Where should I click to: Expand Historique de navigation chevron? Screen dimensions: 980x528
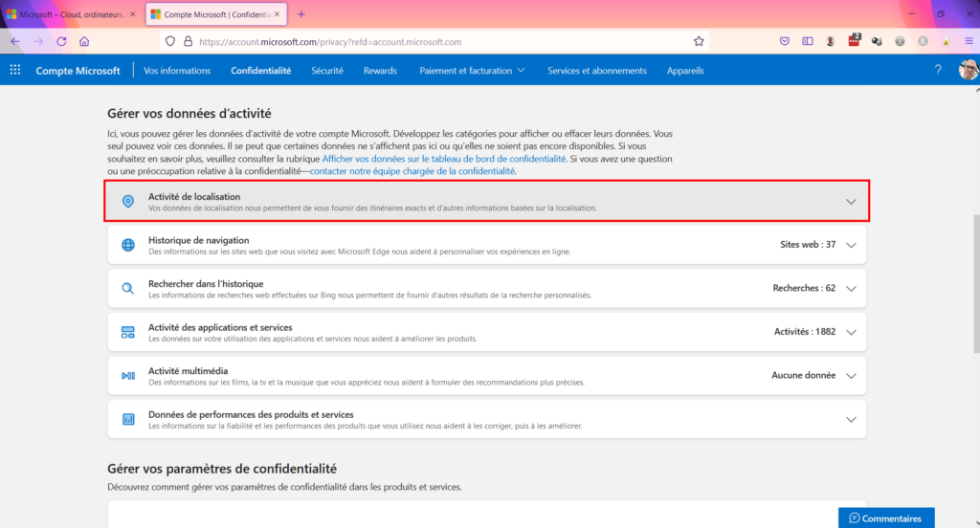click(x=851, y=245)
